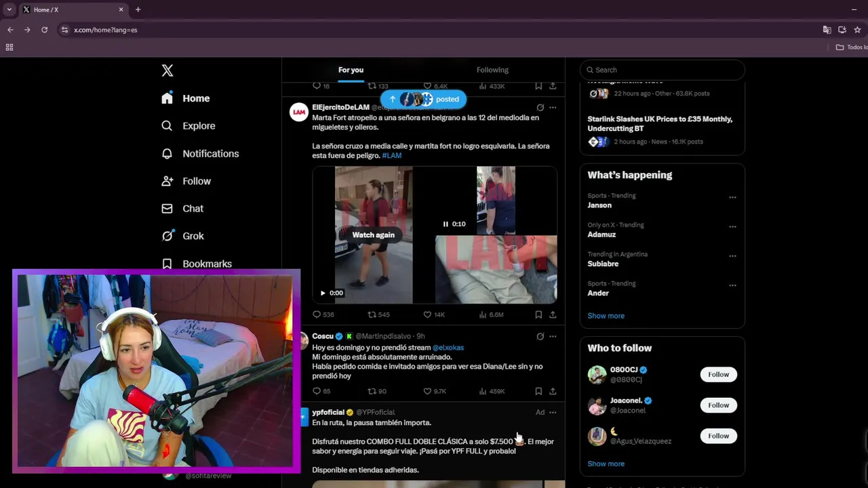Open Follow section in sidebar
The image size is (868, 488).
[x=186, y=181]
